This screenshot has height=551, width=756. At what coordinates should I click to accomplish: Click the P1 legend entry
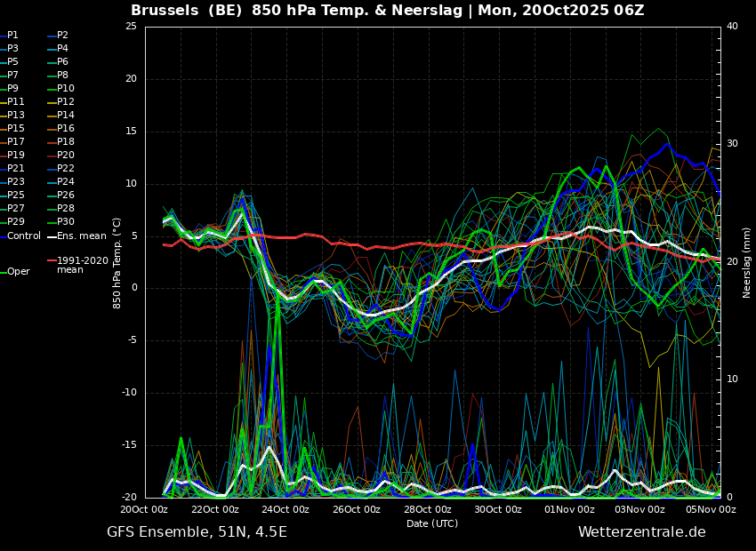point(10,36)
